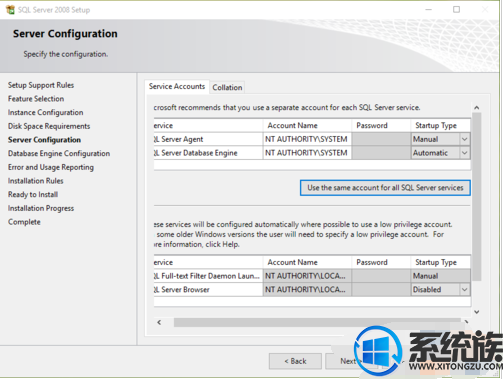This screenshot has width=503, height=379.
Task: Click the vertical scrollbar up arrow
Action: point(477,108)
